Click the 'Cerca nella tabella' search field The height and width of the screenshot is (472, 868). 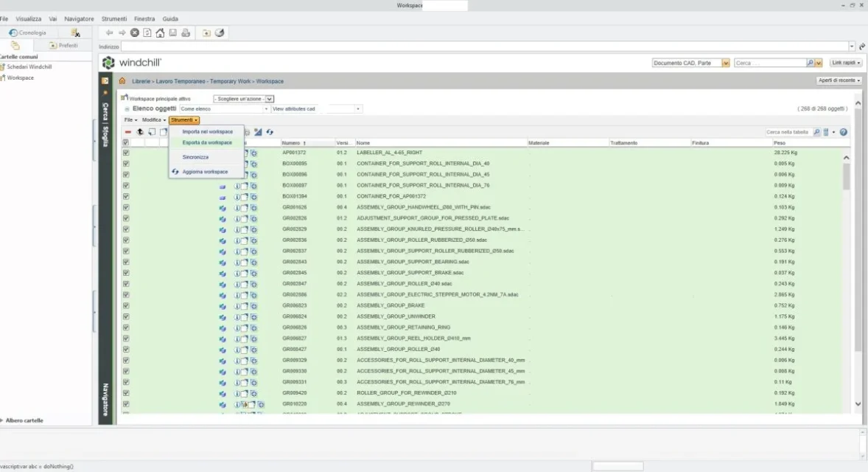click(788, 132)
